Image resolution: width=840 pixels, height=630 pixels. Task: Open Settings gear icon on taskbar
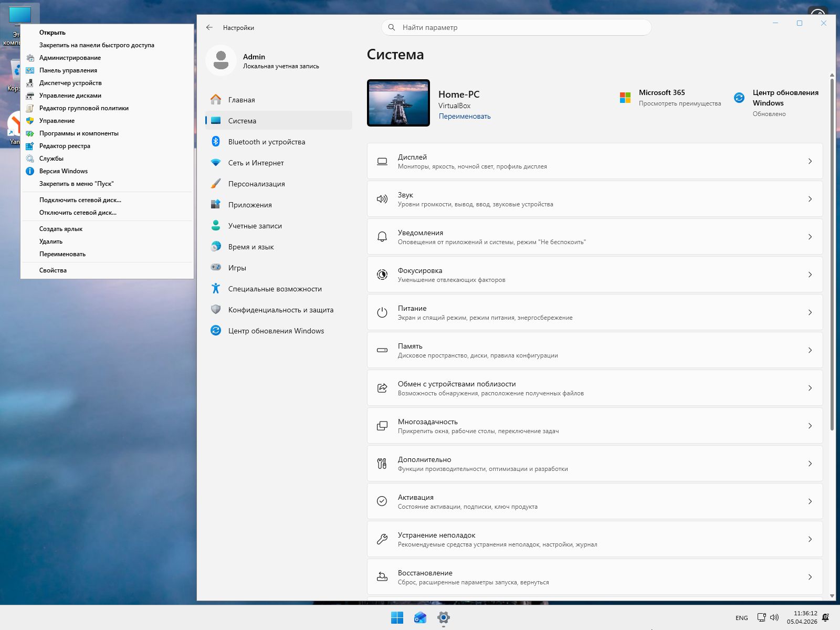tap(444, 618)
